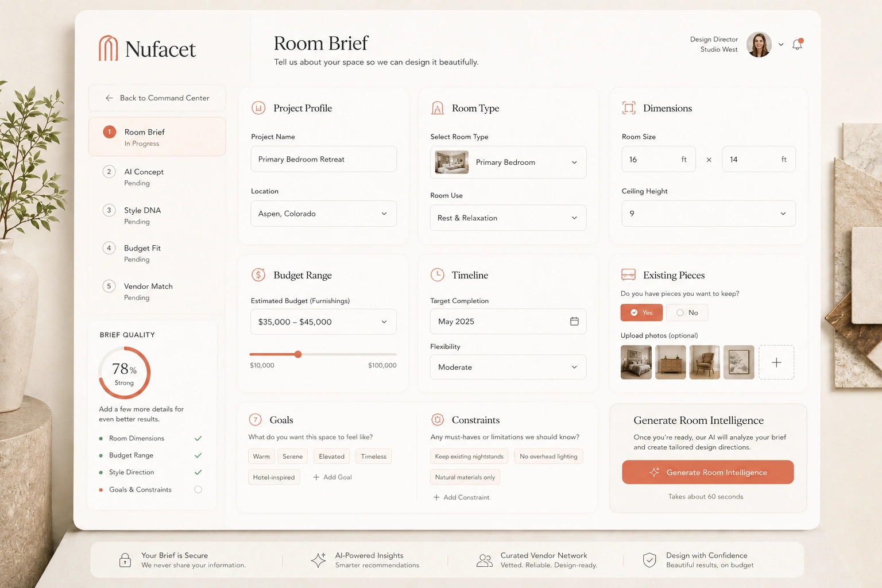
Task: Click the add photo plus tile
Action: point(776,362)
